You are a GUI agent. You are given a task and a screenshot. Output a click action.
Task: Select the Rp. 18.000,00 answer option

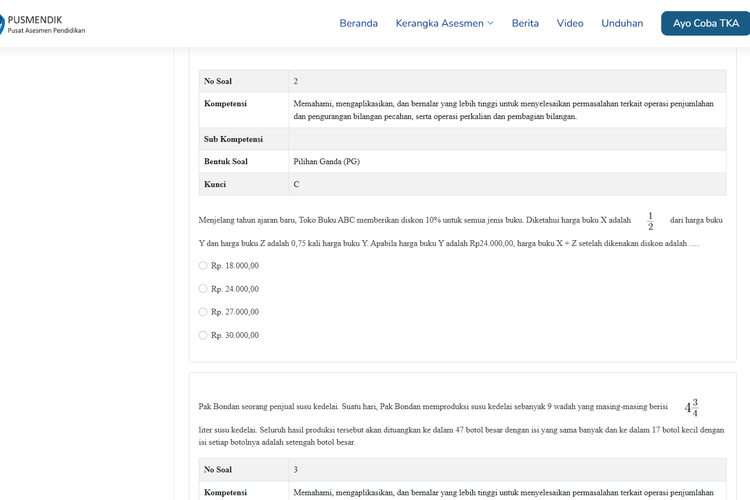[x=203, y=266]
